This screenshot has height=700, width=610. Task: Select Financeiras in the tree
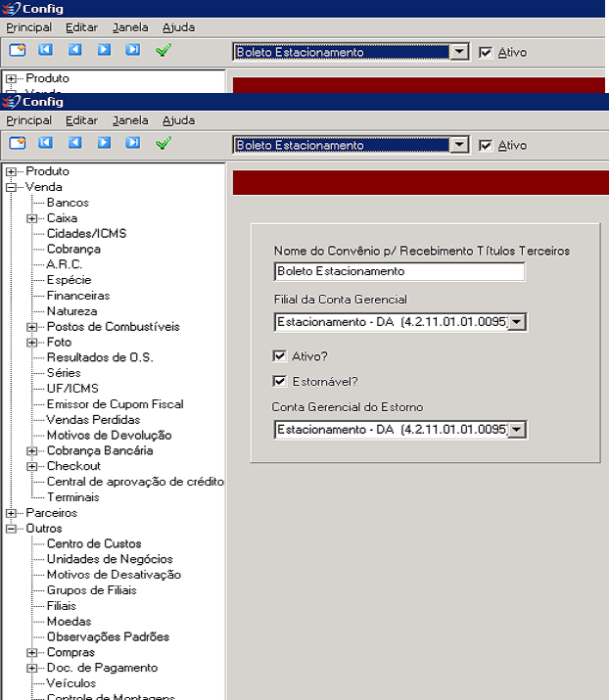[x=78, y=296]
